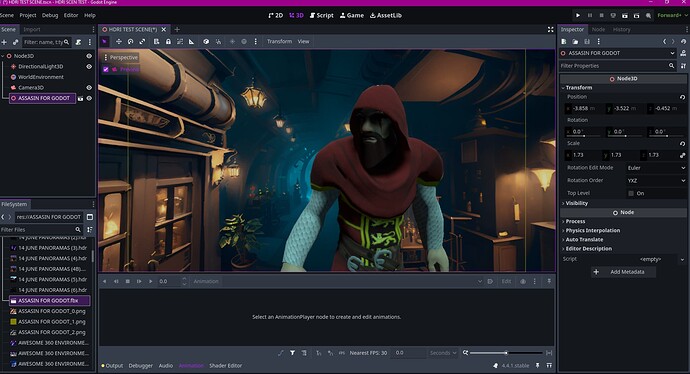Image resolution: width=690 pixels, height=374 pixels.
Task: Open the Rotation Edit Mode Euler dropdown
Action: click(656, 168)
